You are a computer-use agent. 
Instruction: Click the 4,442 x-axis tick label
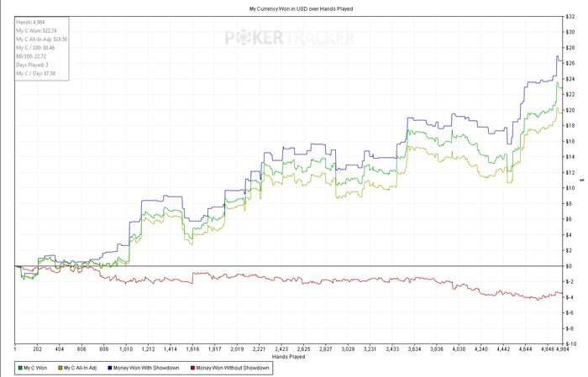(503, 349)
